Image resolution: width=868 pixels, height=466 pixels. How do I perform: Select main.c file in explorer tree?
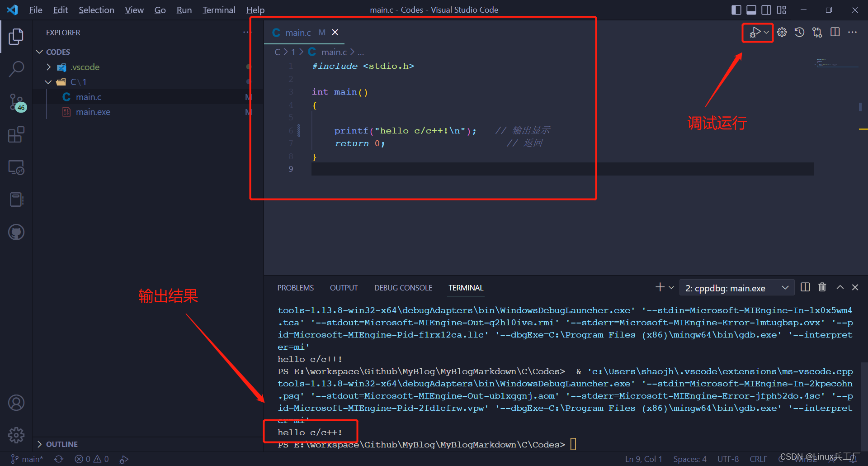(x=89, y=97)
